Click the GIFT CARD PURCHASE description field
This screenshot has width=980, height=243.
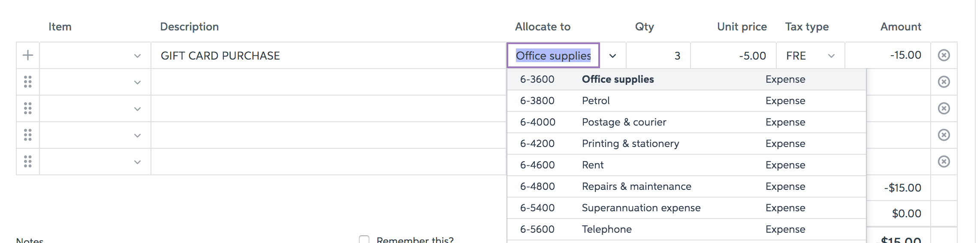(328, 56)
